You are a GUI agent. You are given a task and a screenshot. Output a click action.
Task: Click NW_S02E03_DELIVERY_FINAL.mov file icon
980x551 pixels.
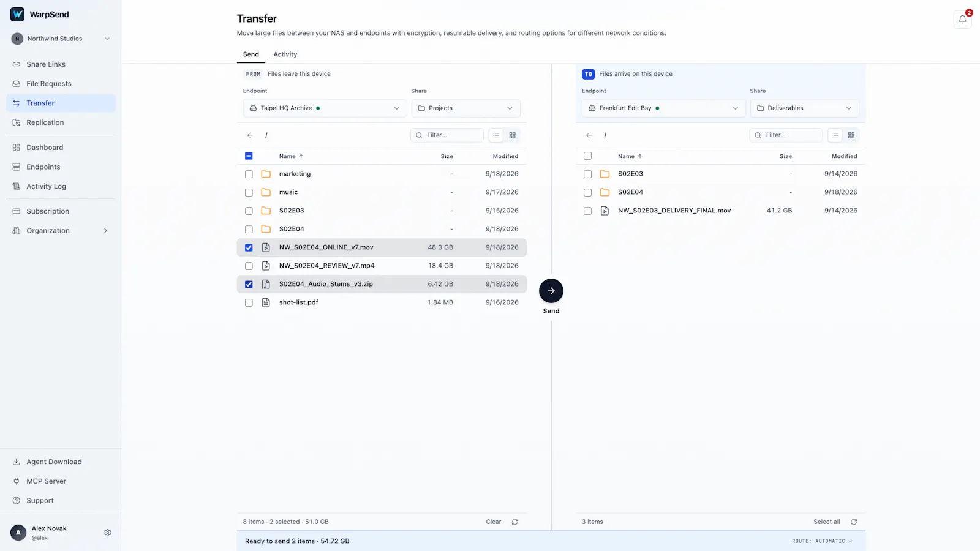pyautogui.click(x=605, y=211)
